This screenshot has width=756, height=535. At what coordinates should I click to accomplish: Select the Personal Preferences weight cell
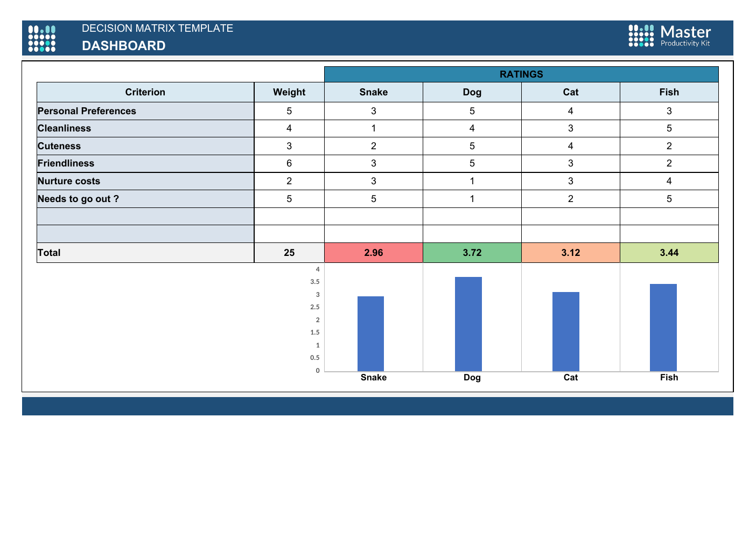coord(289,111)
